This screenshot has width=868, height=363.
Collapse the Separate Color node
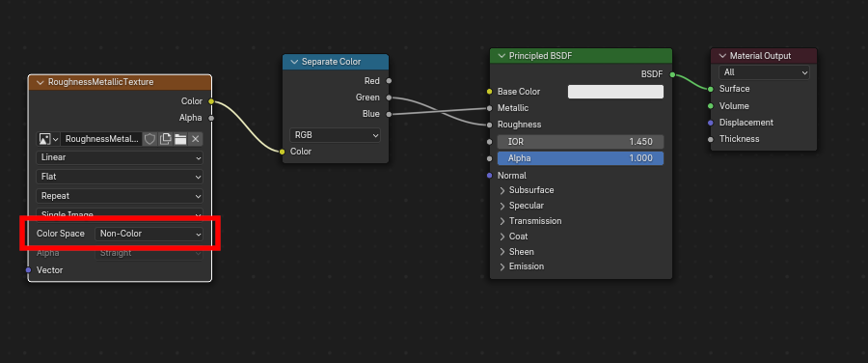point(294,62)
